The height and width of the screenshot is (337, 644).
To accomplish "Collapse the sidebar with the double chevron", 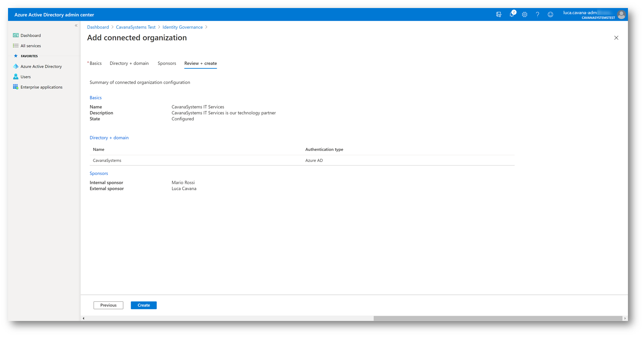I will [76, 26].
